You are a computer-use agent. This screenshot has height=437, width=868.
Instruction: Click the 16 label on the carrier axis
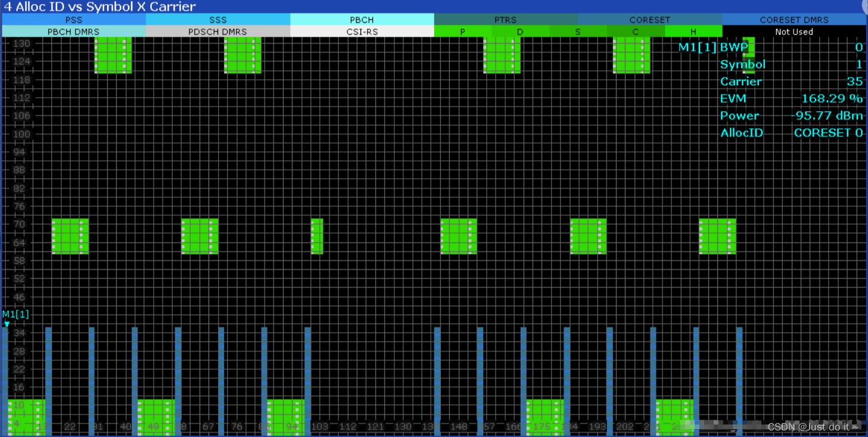20,387
